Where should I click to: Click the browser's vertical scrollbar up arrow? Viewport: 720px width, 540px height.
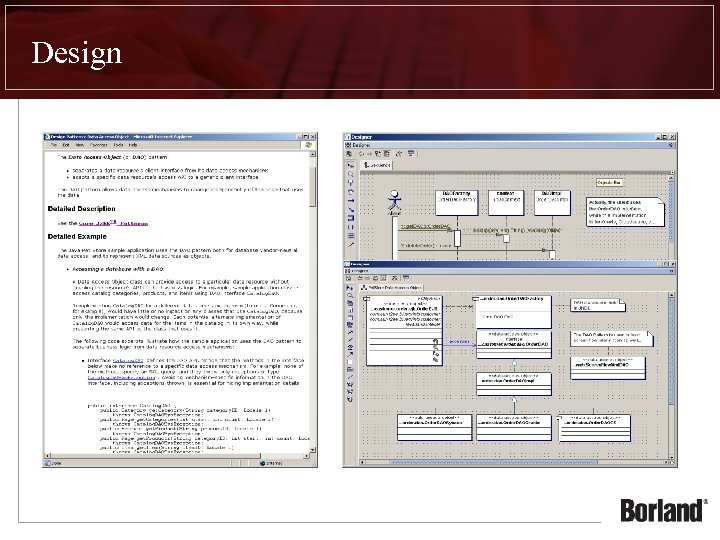pos(313,154)
